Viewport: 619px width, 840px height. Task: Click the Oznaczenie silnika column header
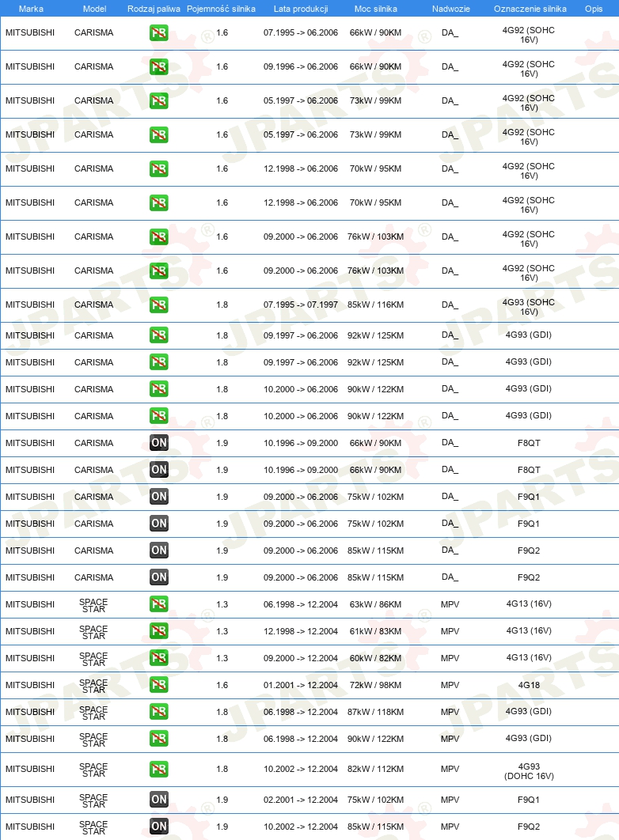click(x=530, y=9)
